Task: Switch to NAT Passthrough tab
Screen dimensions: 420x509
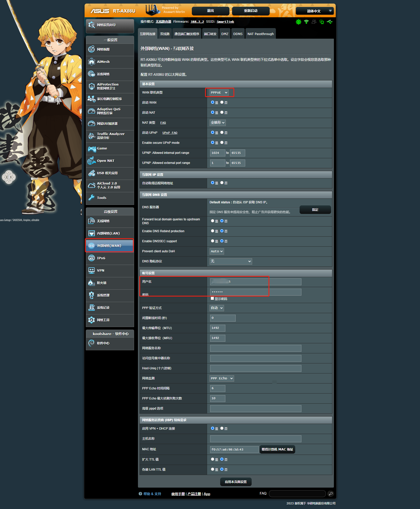Action: 261,34
